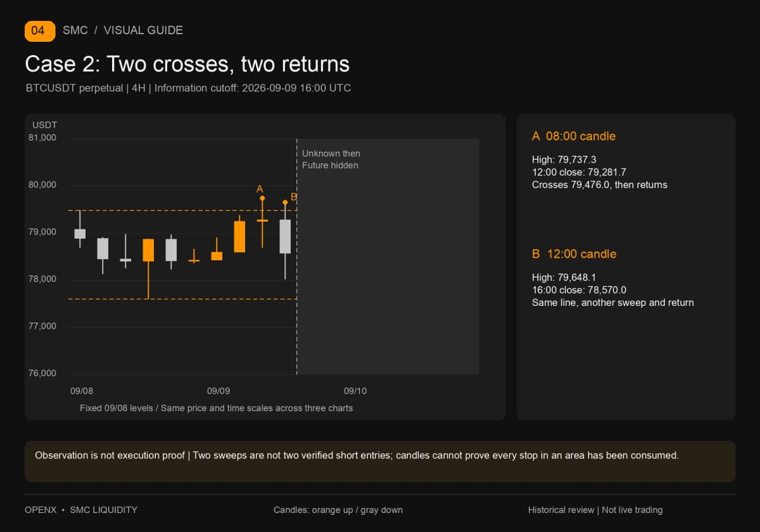The image size is (760, 532).
Task: Click the lower dashed orange level line
Action: coord(182,299)
